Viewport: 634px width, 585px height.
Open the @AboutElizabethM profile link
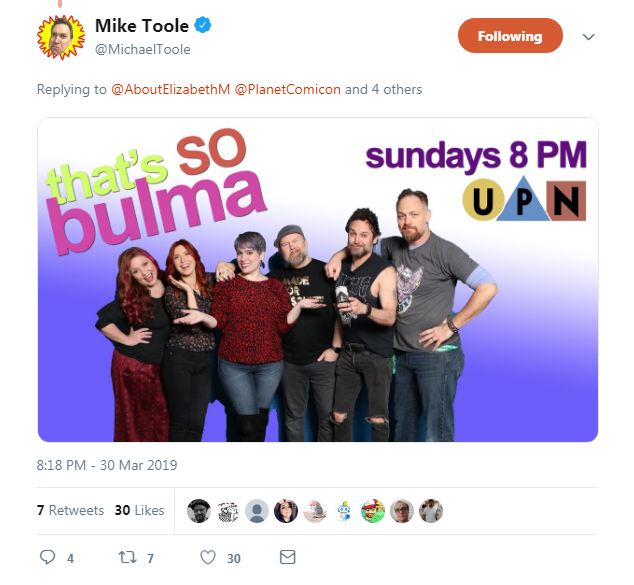pos(170,89)
